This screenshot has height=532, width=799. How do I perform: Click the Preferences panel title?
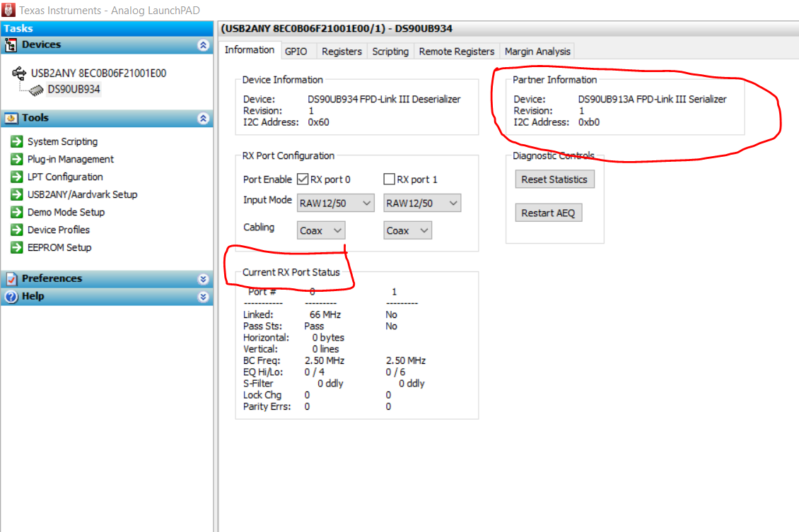tap(52, 278)
